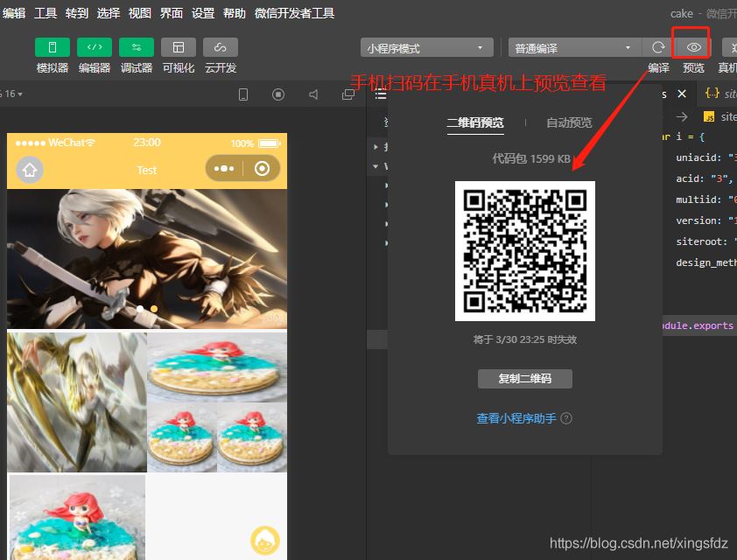Switch to the 自动预览 tab
The image size is (737, 560).
569,122
